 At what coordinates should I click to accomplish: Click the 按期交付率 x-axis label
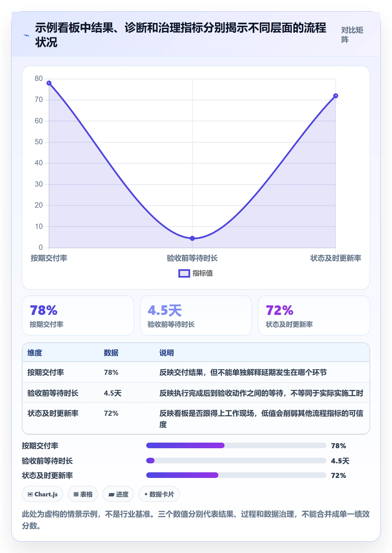[49, 258]
